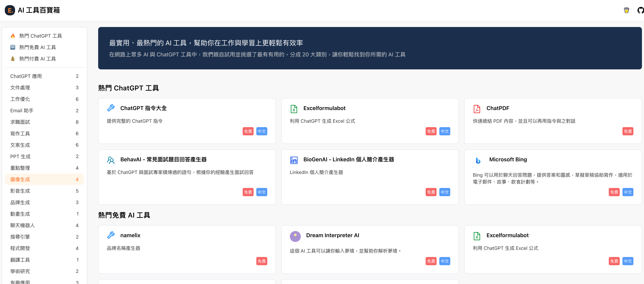Click money bag icon beside 熱門付費 AI 工具

13,59
